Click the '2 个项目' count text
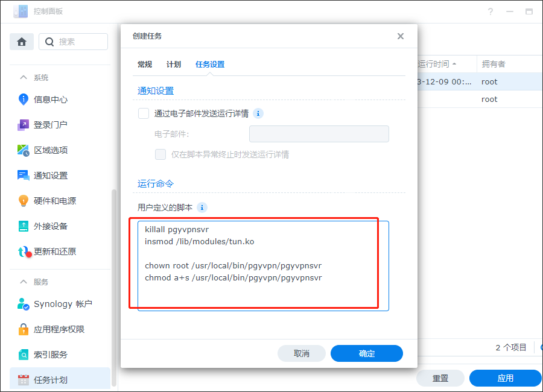Image resolution: width=543 pixels, height=392 pixels. click(511, 348)
